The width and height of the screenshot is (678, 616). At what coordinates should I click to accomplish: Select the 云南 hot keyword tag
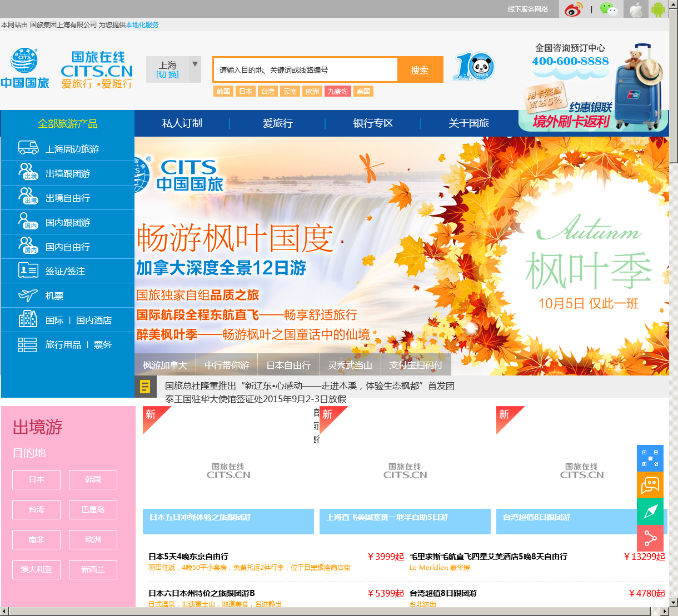[290, 91]
